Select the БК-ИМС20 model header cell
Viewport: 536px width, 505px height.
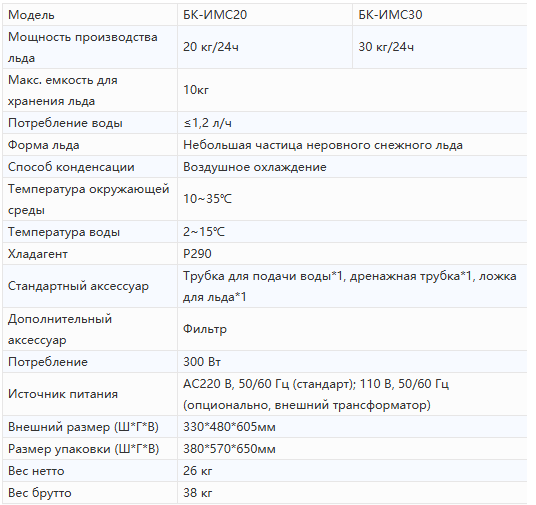(x=265, y=15)
